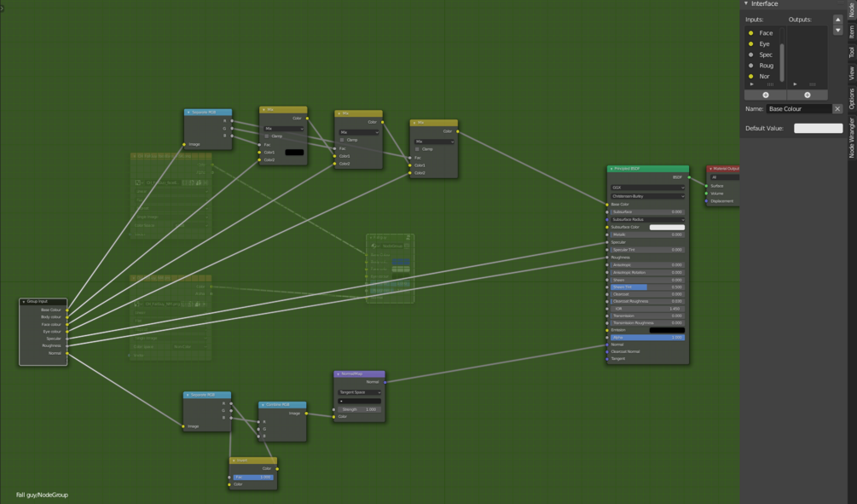Image resolution: width=857 pixels, height=504 pixels.
Task: Add a new input socket with plus
Action: [766, 96]
